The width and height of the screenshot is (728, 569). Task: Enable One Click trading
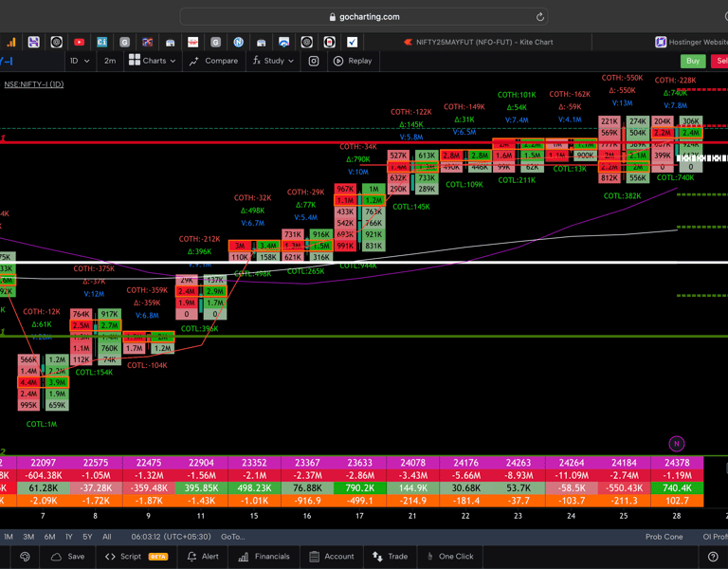pos(449,557)
